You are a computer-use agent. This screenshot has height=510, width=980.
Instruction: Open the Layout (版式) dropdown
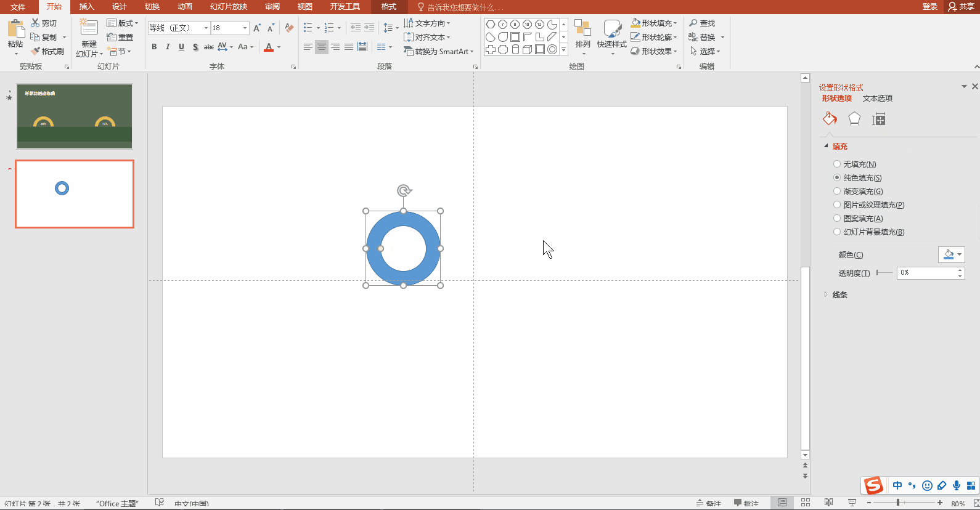(123, 23)
